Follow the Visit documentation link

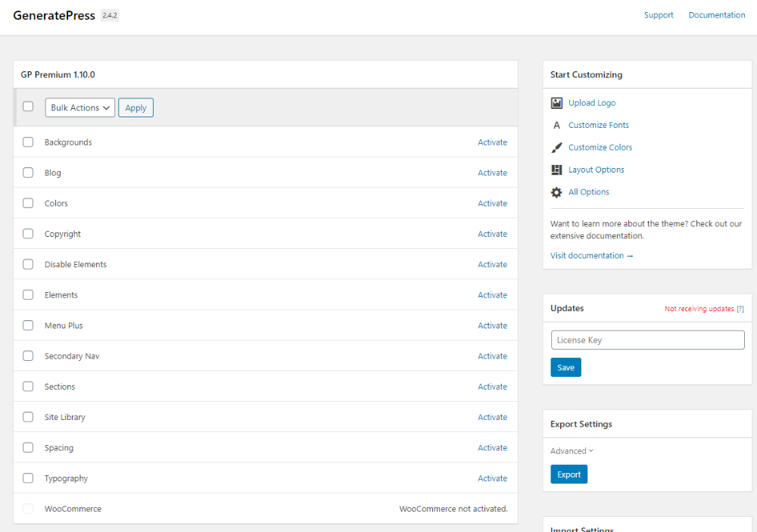[x=591, y=255]
